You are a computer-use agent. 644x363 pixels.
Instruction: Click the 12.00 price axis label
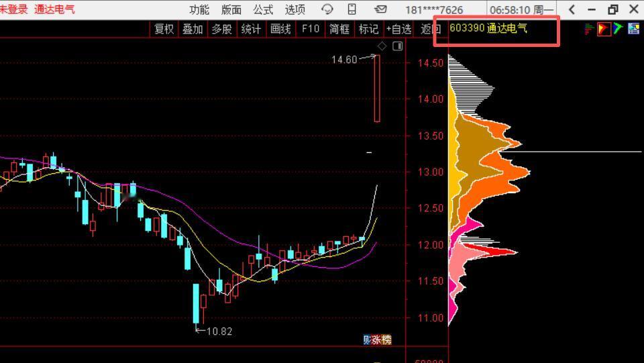431,245
